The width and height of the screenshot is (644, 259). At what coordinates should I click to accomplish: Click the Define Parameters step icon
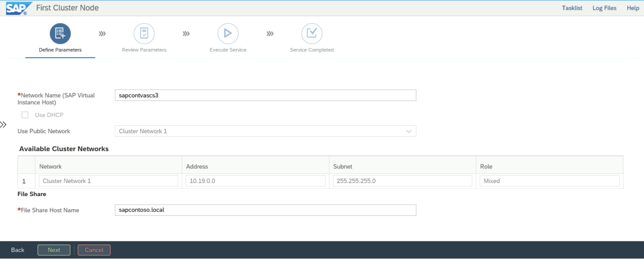60,34
